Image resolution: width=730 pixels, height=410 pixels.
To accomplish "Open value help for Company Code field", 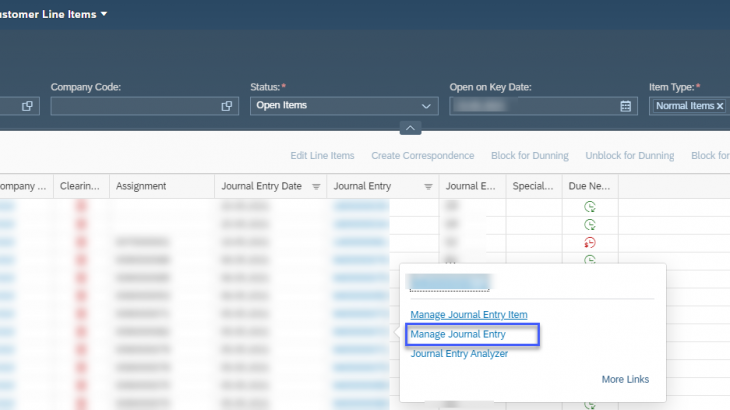I will (x=227, y=106).
